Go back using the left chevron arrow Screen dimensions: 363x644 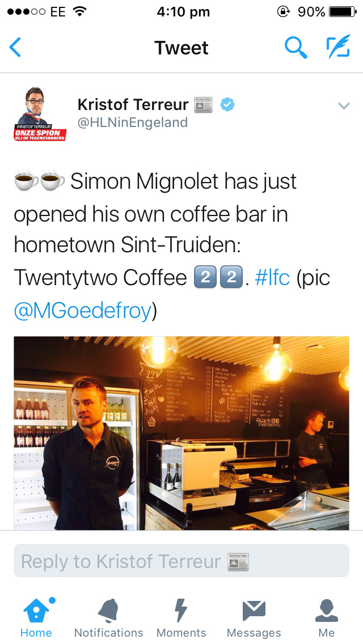(15, 47)
